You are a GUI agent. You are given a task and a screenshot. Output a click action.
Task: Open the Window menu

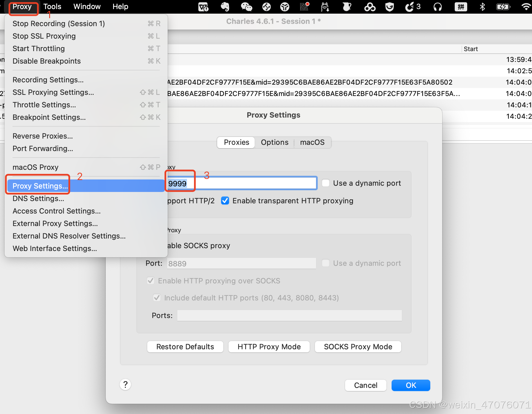coord(87,7)
